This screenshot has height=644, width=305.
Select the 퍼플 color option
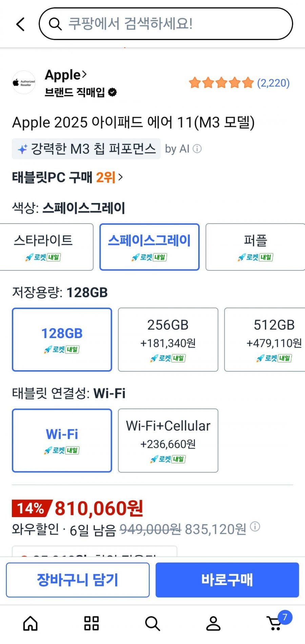[x=256, y=247]
